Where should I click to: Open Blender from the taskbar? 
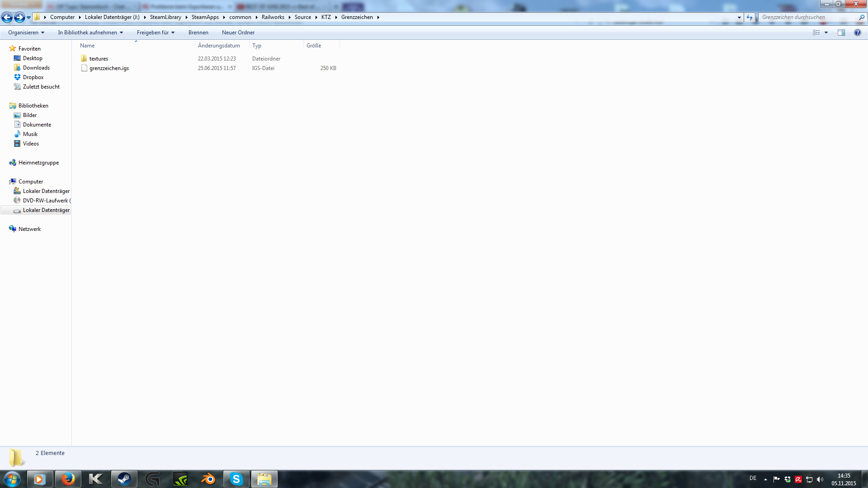tap(208, 479)
